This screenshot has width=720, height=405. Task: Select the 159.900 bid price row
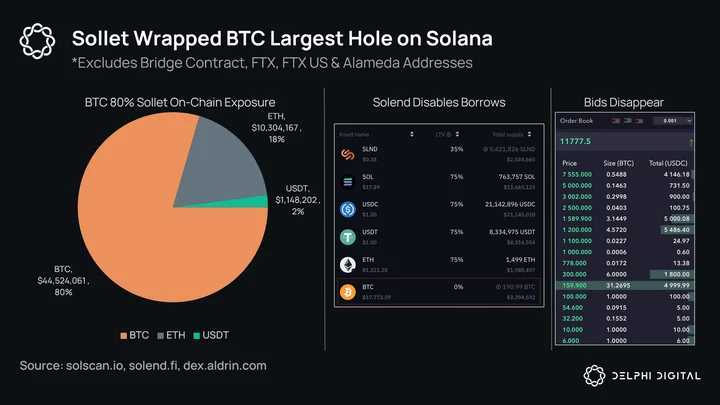[x=624, y=285]
